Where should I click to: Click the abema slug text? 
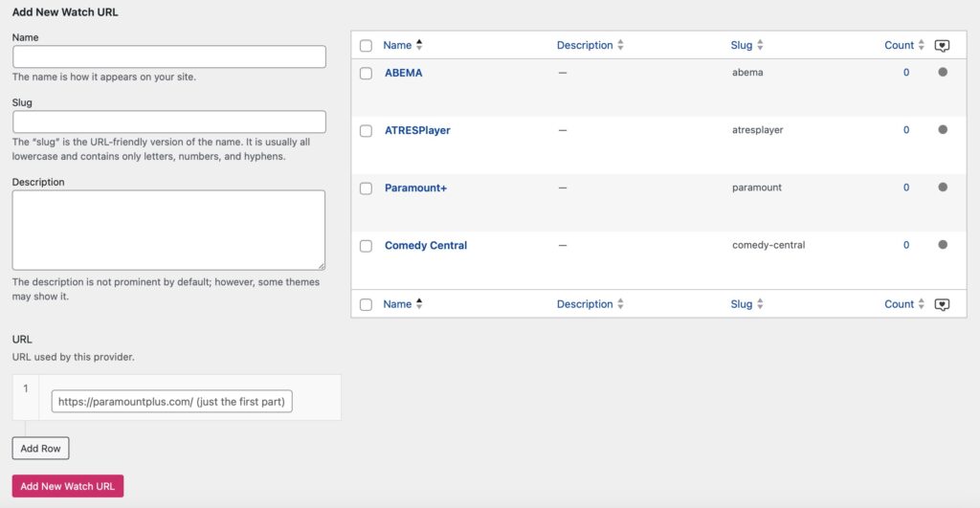pos(747,72)
